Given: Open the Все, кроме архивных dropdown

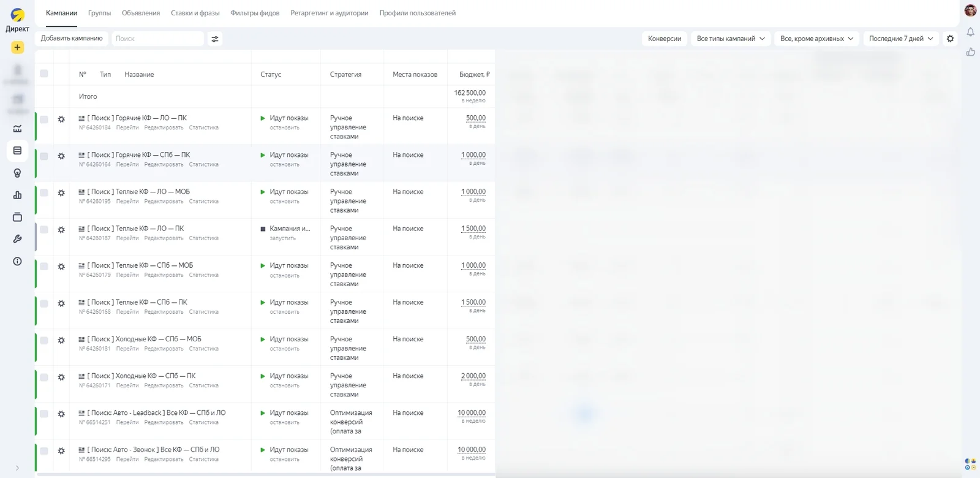Looking at the screenshot, I should (816, 39).
